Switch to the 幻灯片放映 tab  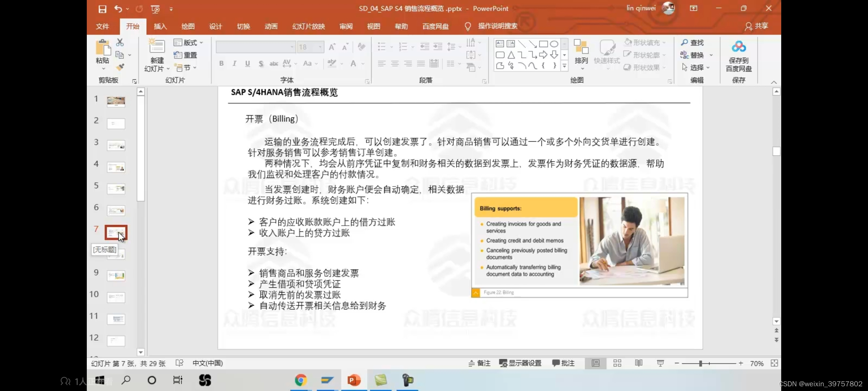point(309,26)
